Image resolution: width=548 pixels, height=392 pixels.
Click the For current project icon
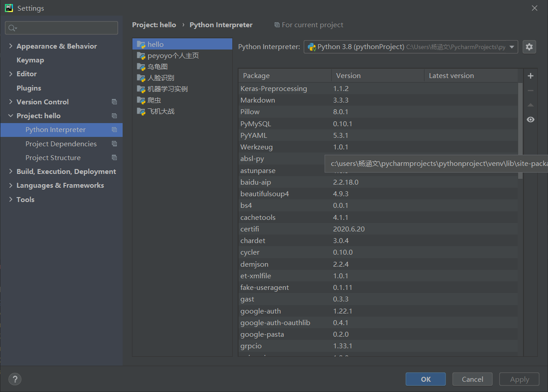[x=277, y=25]
